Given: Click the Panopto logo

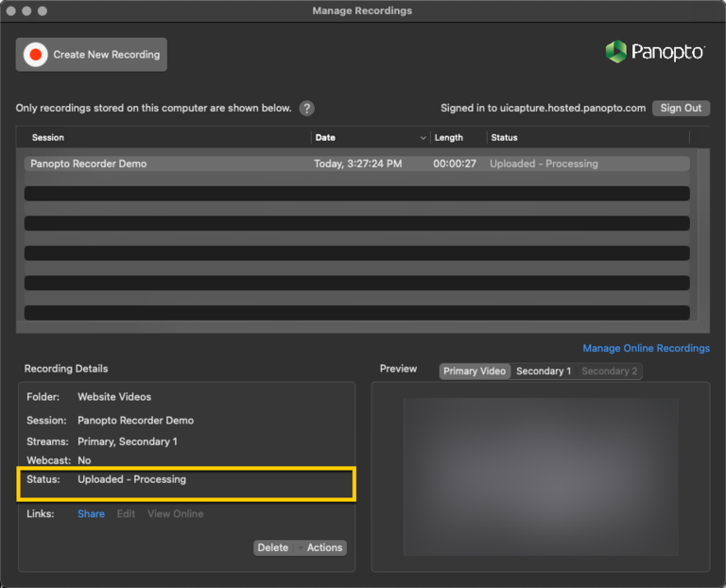Looking at the screenshot, I should click(x=654, y=52).
